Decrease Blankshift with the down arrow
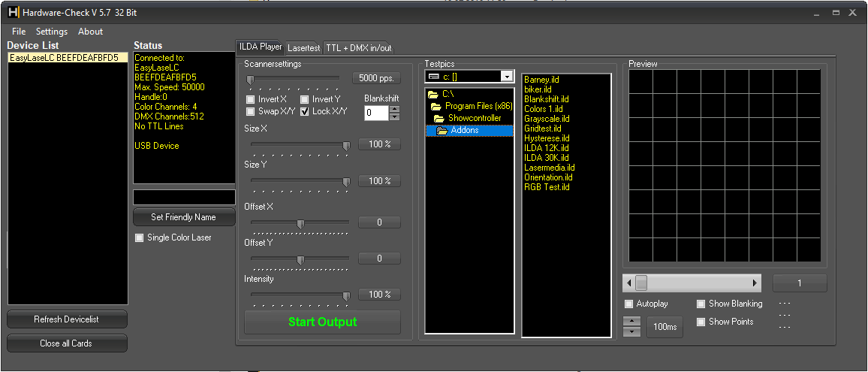 pos(395,117)
